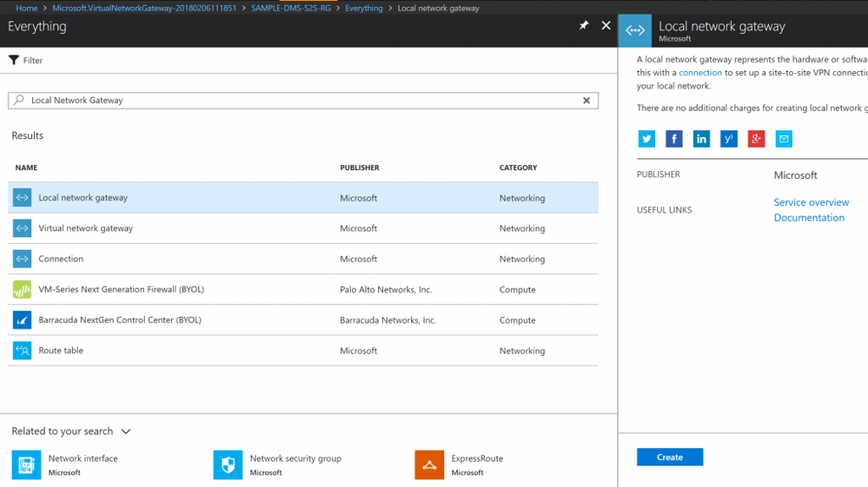Viewport: 868px width, 487px height.
Task: Share on Twitter
Action: (646, 139)
